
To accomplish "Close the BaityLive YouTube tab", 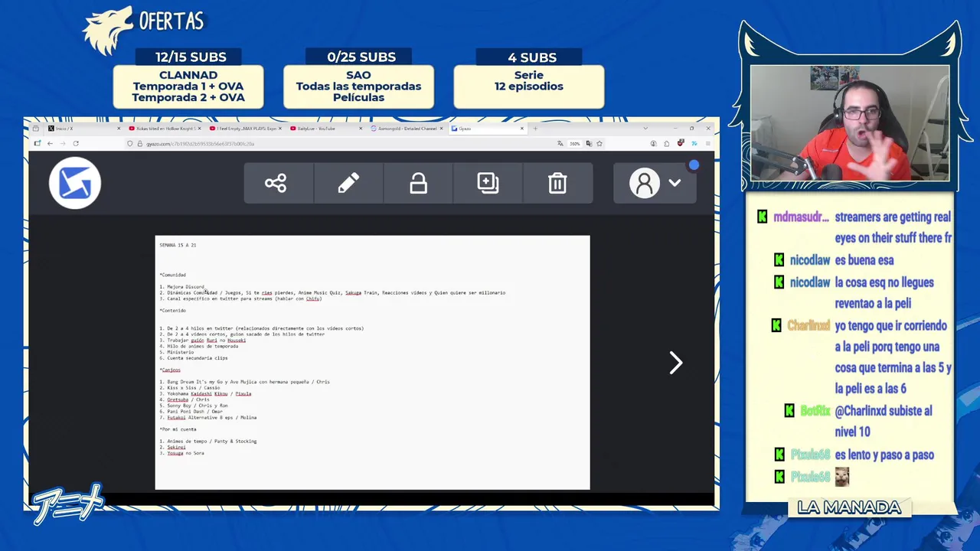I will 361,129.
